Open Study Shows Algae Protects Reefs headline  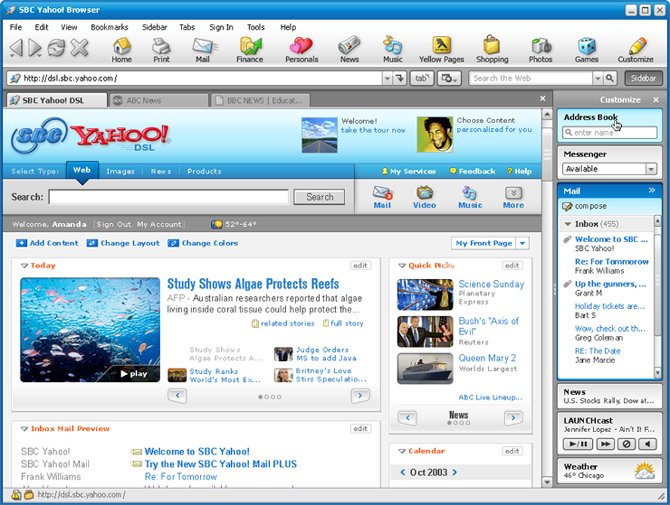pos(253,284)
